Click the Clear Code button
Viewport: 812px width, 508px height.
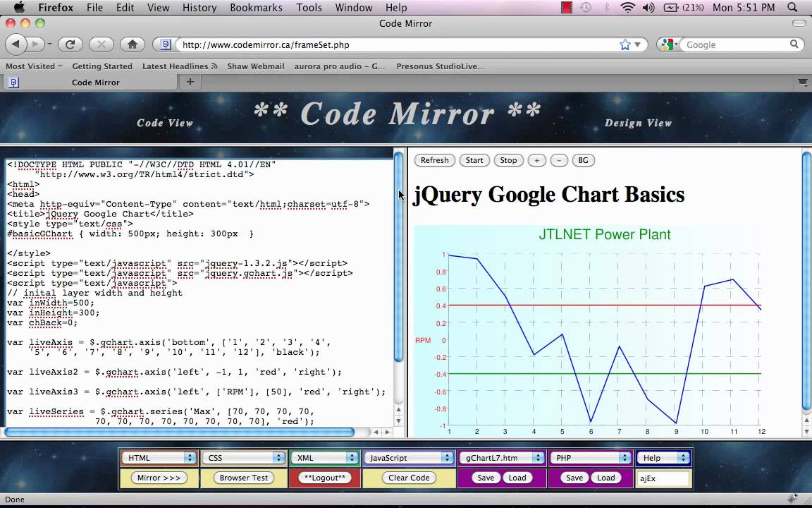[409, 478]
